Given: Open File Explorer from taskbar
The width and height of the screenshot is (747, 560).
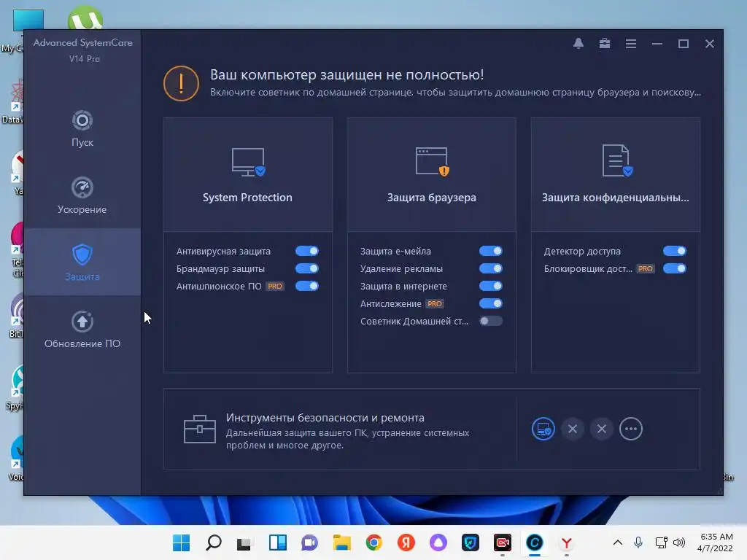Looking at the screenshot, I should click(341, 542).
